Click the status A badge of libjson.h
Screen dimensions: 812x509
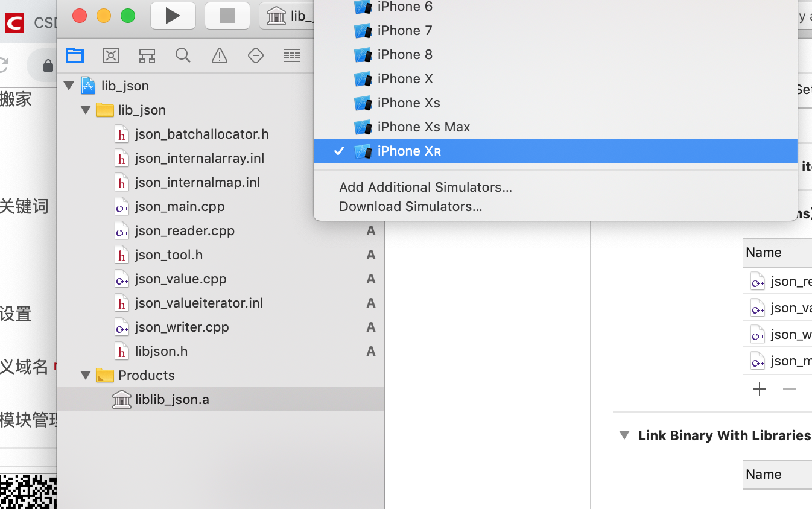[371, 351]
